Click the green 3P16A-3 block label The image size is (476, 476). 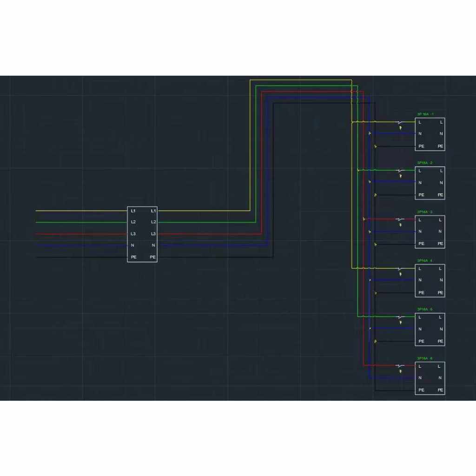tap(425, 212)
